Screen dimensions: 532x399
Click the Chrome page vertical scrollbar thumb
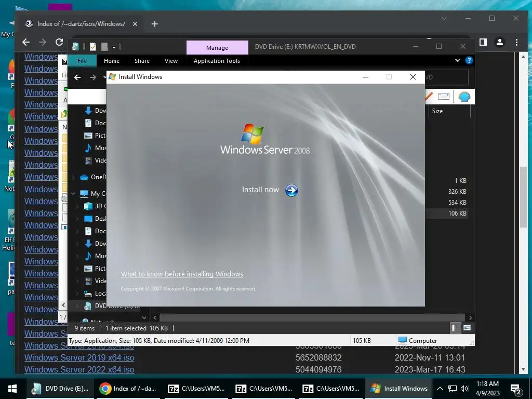point(523,197)
